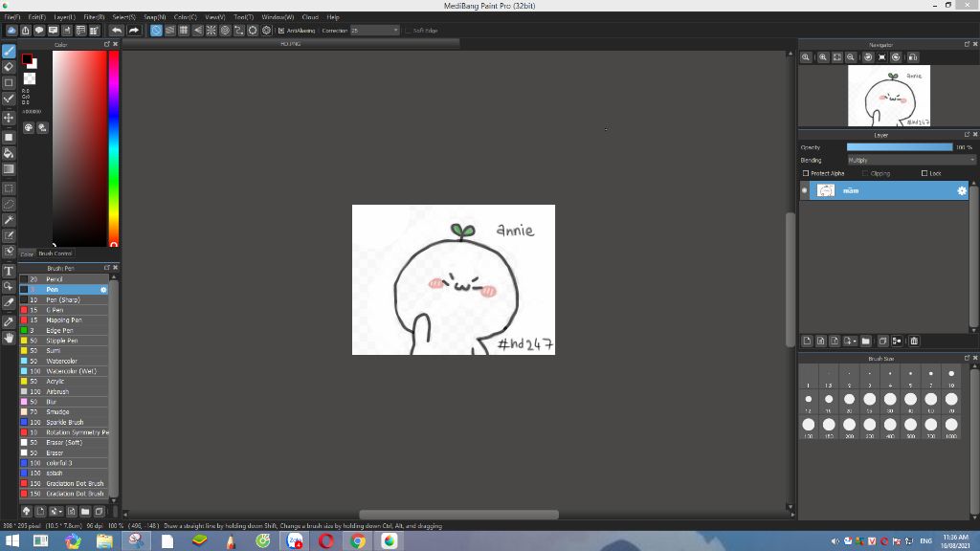Viewport: 980px width, 551px height.
Task: Pick the brush size 10 preset
Action: click(x=951, y=378)
